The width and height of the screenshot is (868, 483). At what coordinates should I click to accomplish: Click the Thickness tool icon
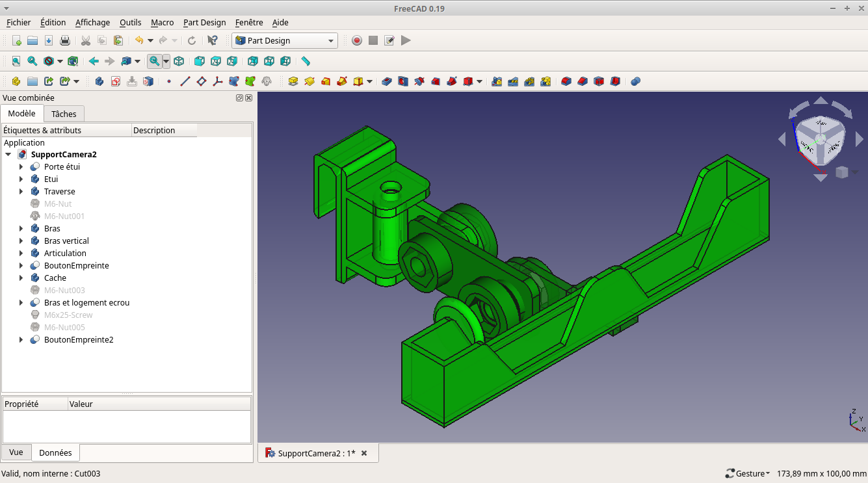pos(615,81)
